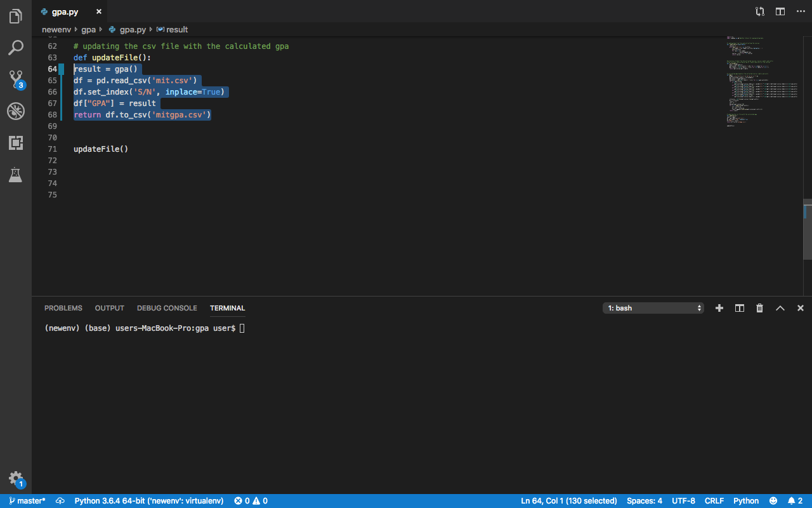Switch to the DEBUG CONSOLE tab

[x=167, y=308]
